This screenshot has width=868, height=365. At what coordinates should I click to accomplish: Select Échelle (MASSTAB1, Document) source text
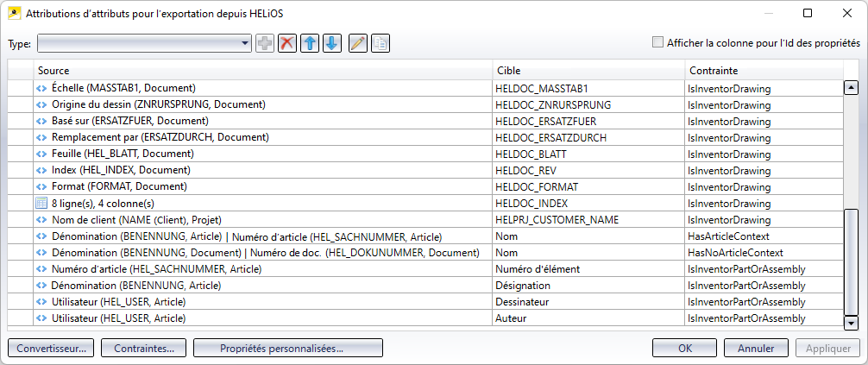tap(124, 88)
